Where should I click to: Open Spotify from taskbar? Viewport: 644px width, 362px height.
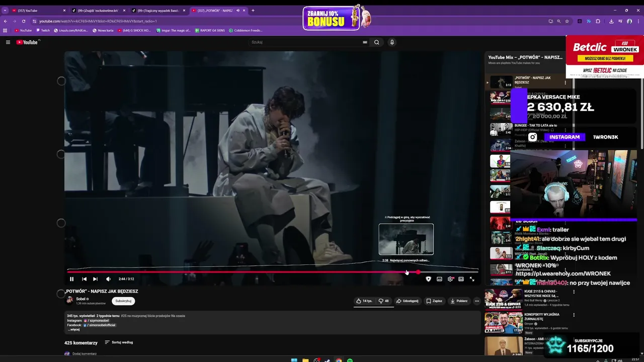350,360
